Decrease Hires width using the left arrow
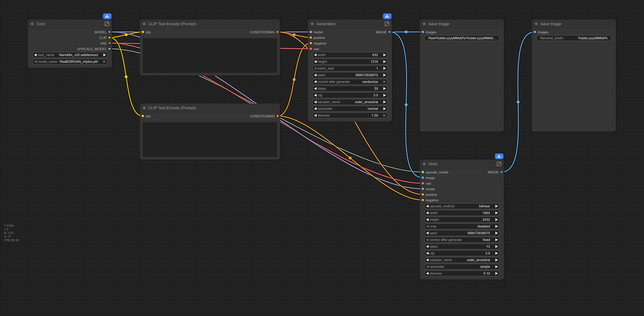644x316 pixels. tap(427, 213)
